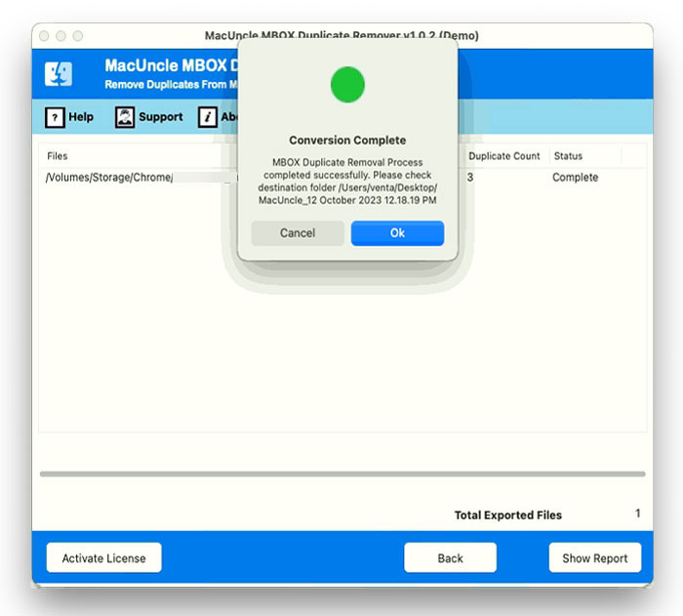Open the Show Report button
Image resolution: width=683 pixels, height=616 pixels.
pyautogui.click(x=594, y=558)
